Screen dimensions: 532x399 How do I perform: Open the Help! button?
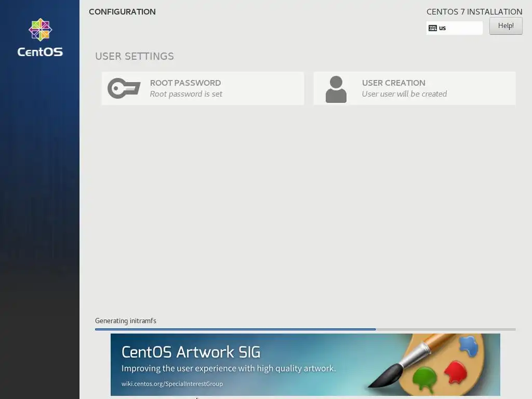(x=506, y=26)
